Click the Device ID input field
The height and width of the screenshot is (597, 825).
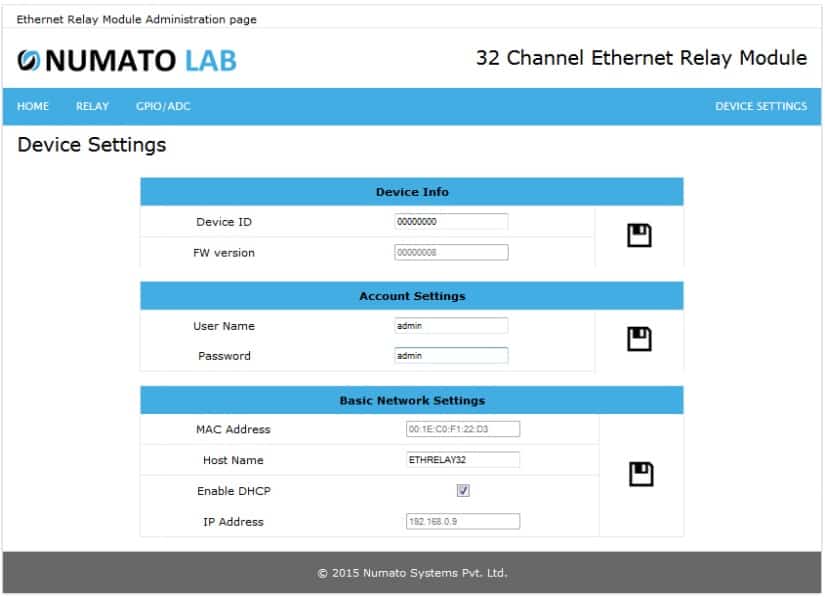click(x=451, y=222)
